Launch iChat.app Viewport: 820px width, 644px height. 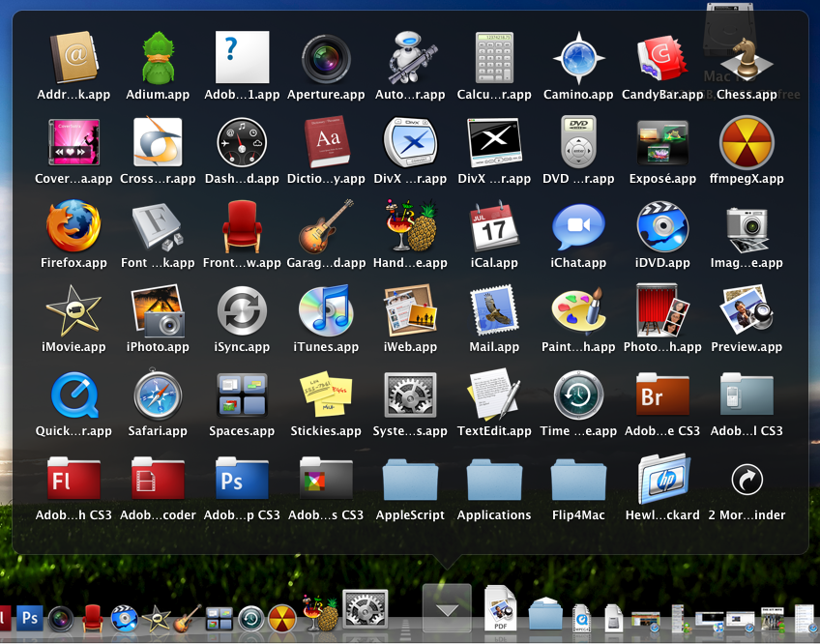tap(578, 227)
